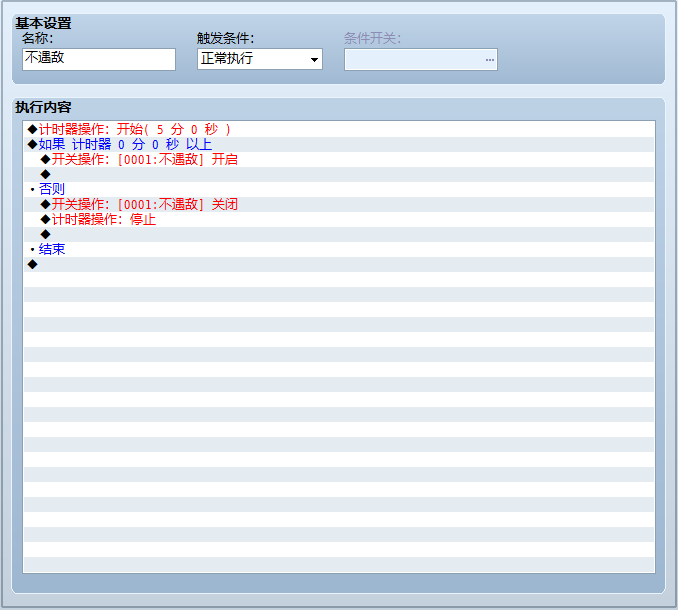Select the 开关操作 [0001:不遇敌] 开启 command
The height and width of the screenshot is (610, 678).
click(x=339, y=160)
